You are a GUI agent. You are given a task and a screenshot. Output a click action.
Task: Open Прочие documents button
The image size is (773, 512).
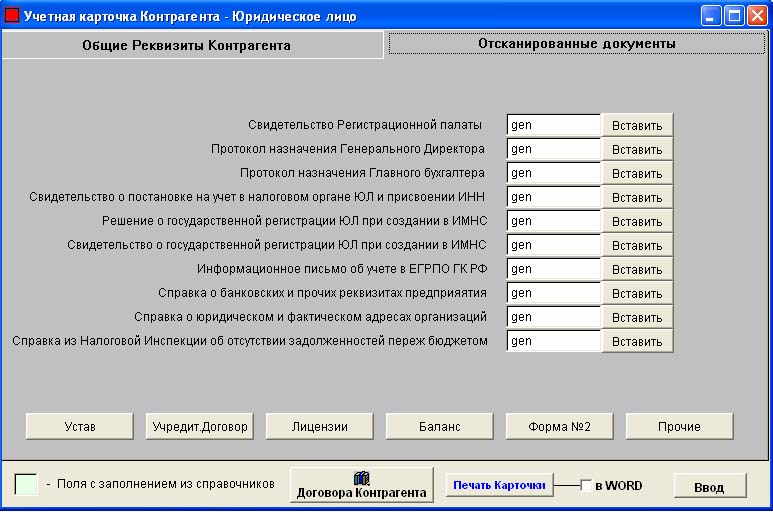pyautogui.click(x=679, y=426)
